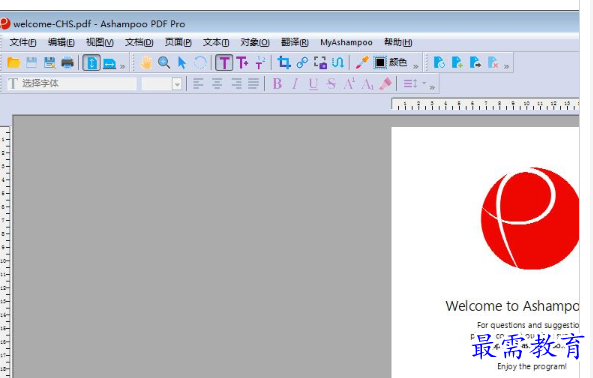Toggle Subscript formatting

coord(367,84)
